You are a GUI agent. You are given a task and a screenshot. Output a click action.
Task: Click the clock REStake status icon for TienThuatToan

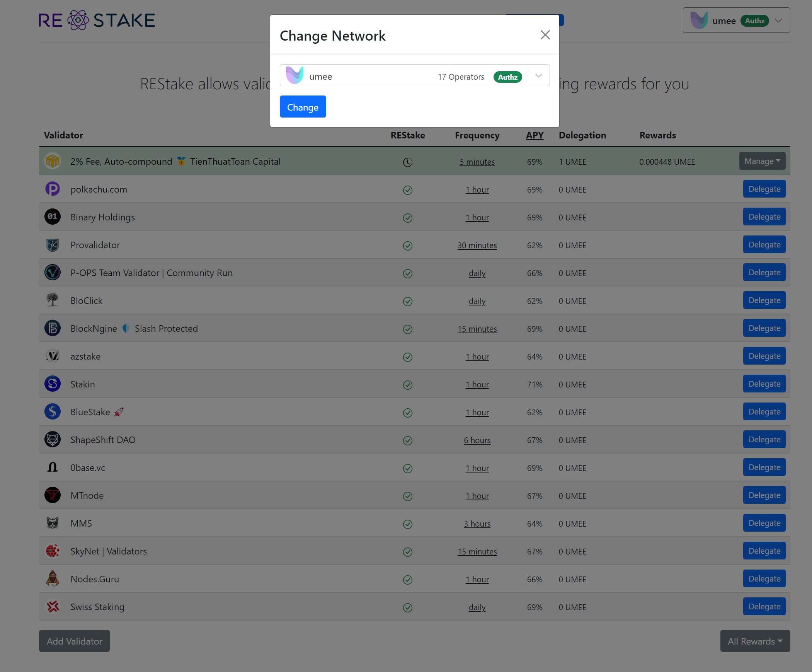click(x=408, y=162)
